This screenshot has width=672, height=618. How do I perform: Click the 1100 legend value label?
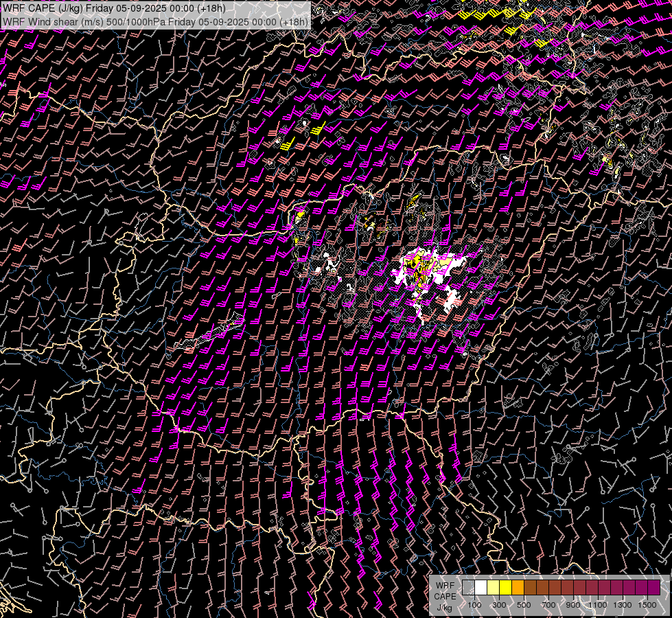coord(597,605)
